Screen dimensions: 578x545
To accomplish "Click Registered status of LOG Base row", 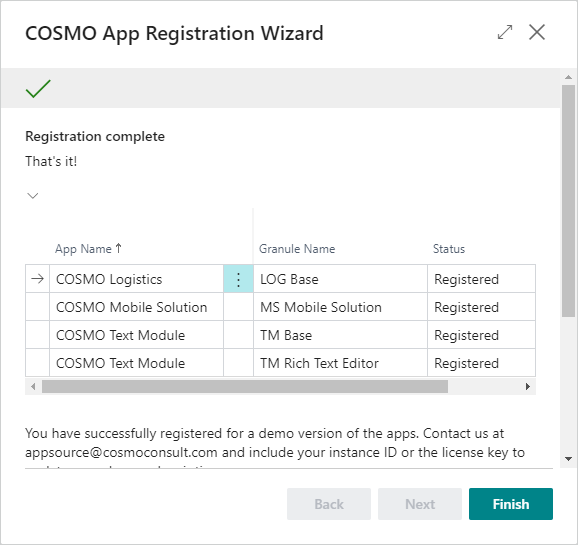I will 481,279.
